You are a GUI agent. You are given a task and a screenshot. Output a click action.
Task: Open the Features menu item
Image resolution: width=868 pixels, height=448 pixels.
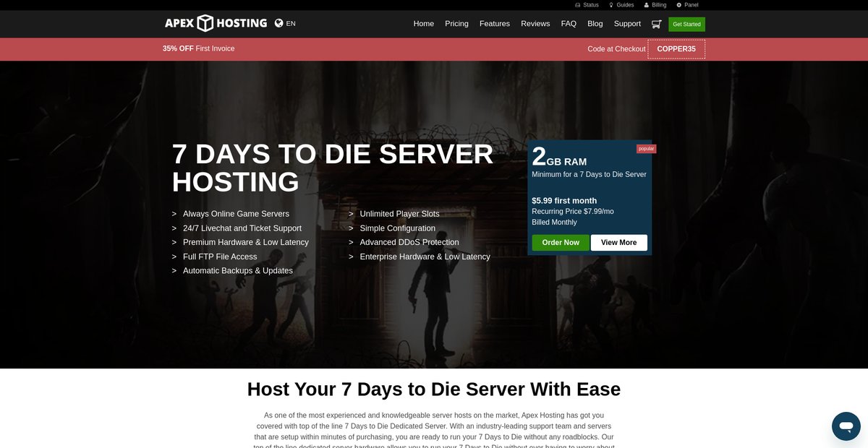[495, 24]
